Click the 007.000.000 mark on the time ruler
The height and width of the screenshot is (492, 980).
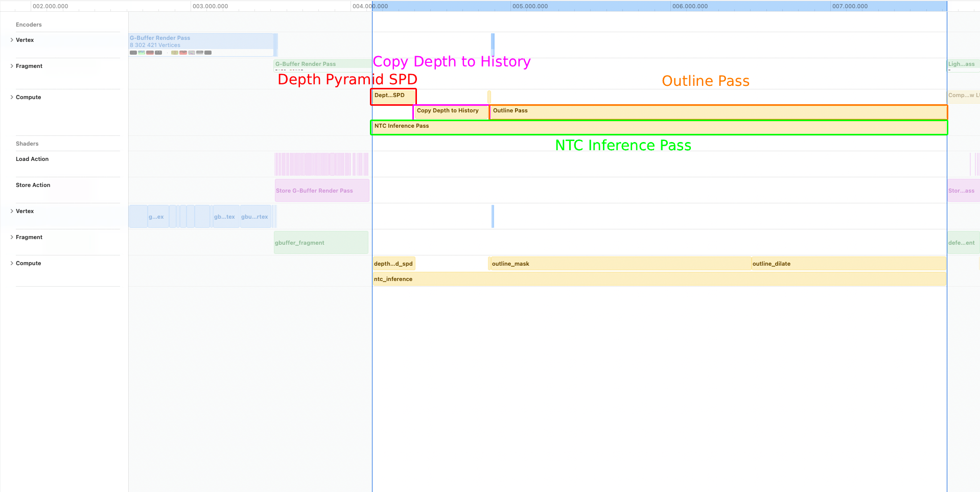[850, 6]
